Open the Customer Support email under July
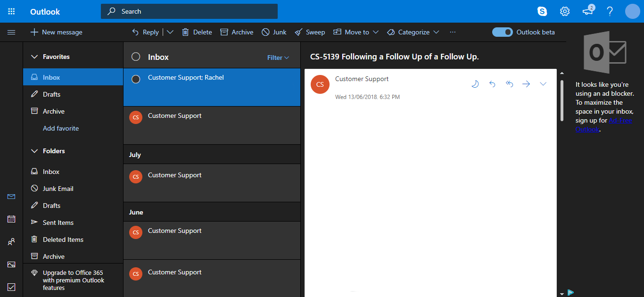This screenshot has height=297, width=644. (212, 183)
